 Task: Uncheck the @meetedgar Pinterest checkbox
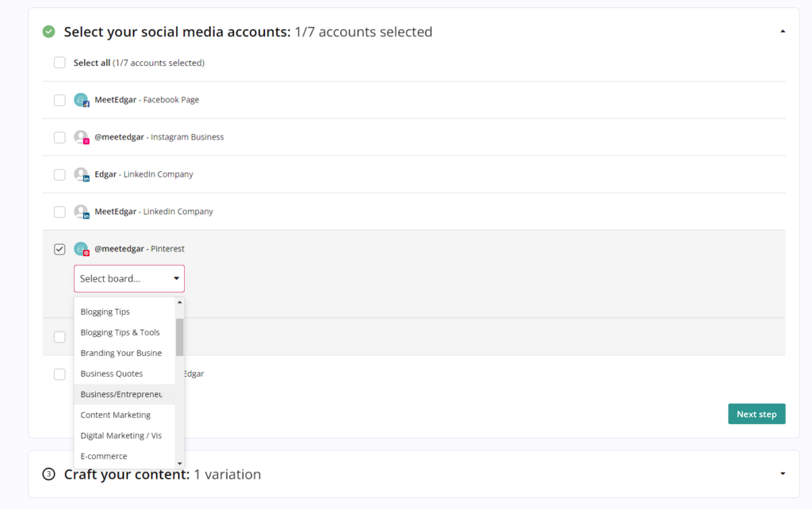pyautogui.click(x=59, y=249)
